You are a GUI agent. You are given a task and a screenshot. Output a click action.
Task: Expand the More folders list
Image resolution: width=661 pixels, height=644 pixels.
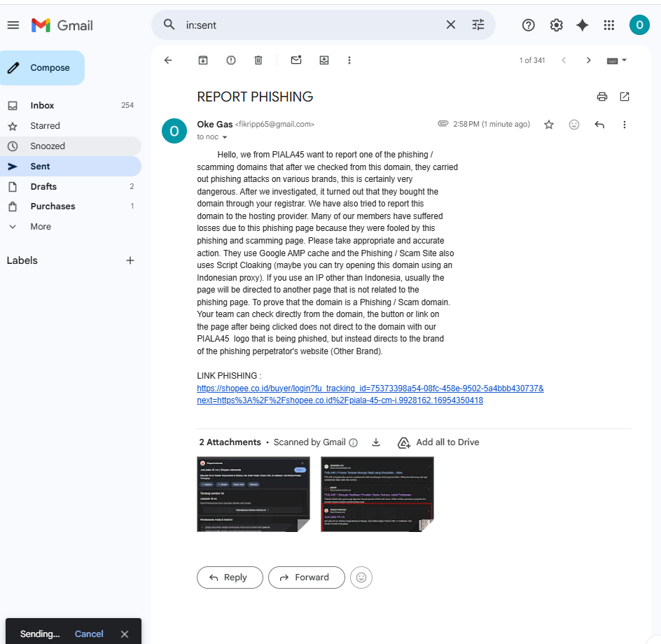pos(71,226)
